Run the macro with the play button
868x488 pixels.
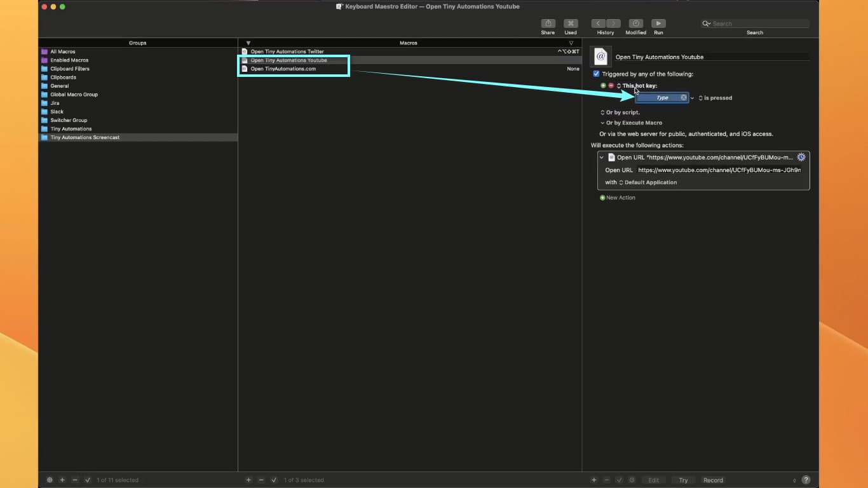click(x=658, y=24)
